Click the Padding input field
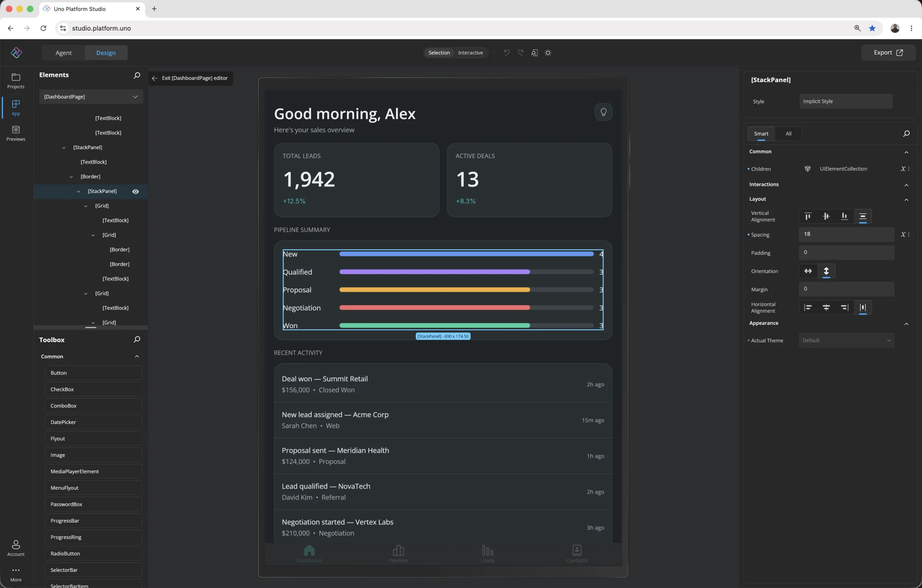Image resolution: width=922 pixels, height=588 pixels. 846,252
